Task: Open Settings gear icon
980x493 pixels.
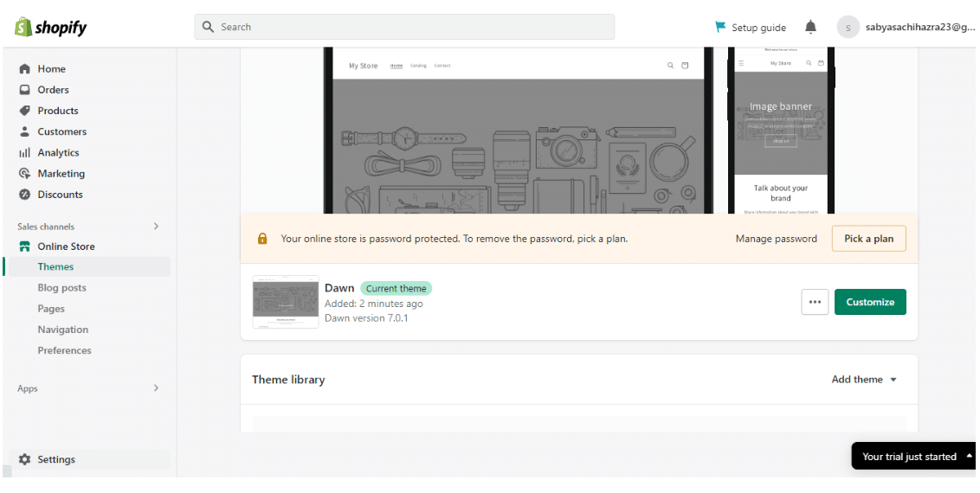Action: coord(25,460)
